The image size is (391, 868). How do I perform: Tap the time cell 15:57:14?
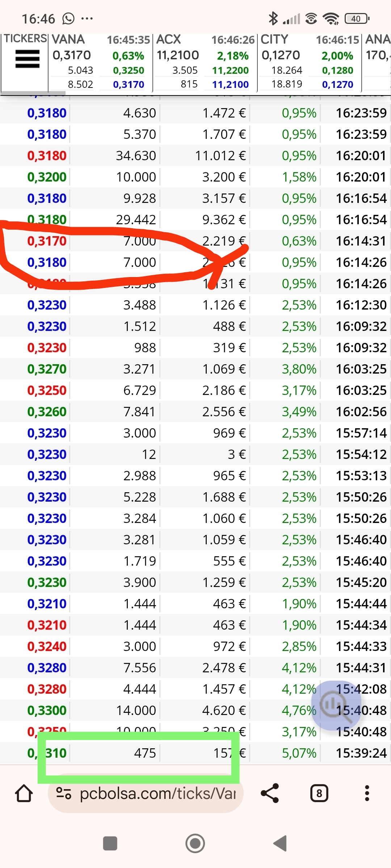pos(361,433)
